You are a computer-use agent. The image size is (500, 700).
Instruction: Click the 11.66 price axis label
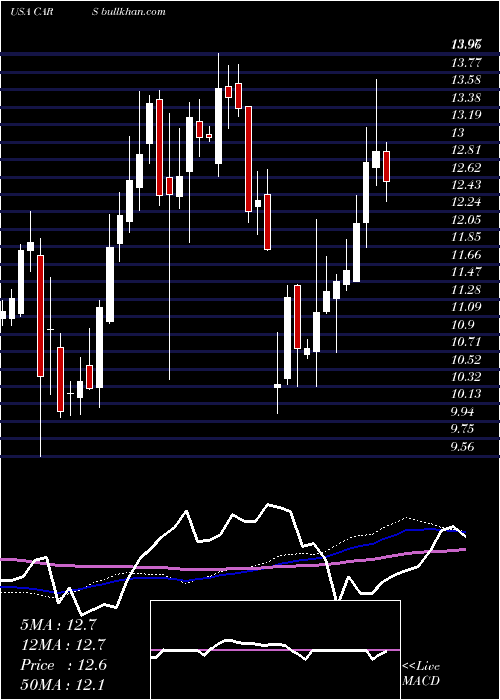[x=466, y=255]
